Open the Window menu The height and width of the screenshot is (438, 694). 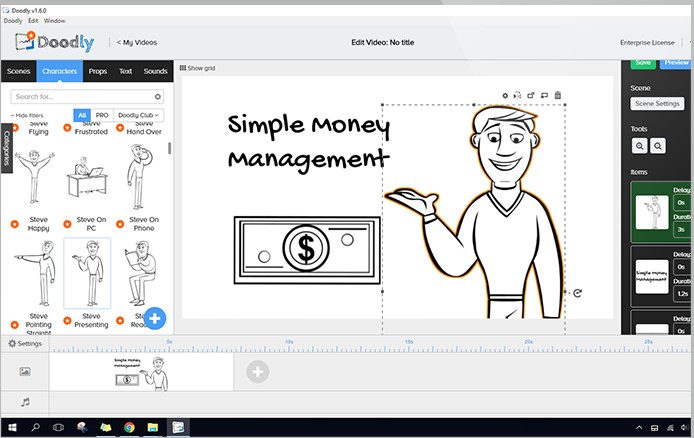[54, 21]
